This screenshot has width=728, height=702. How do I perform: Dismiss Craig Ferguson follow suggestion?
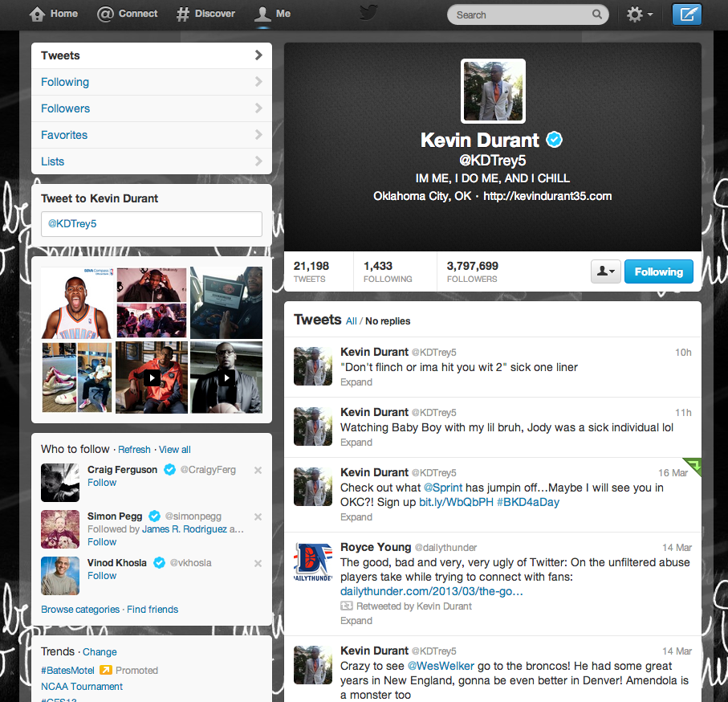(258, 471)
